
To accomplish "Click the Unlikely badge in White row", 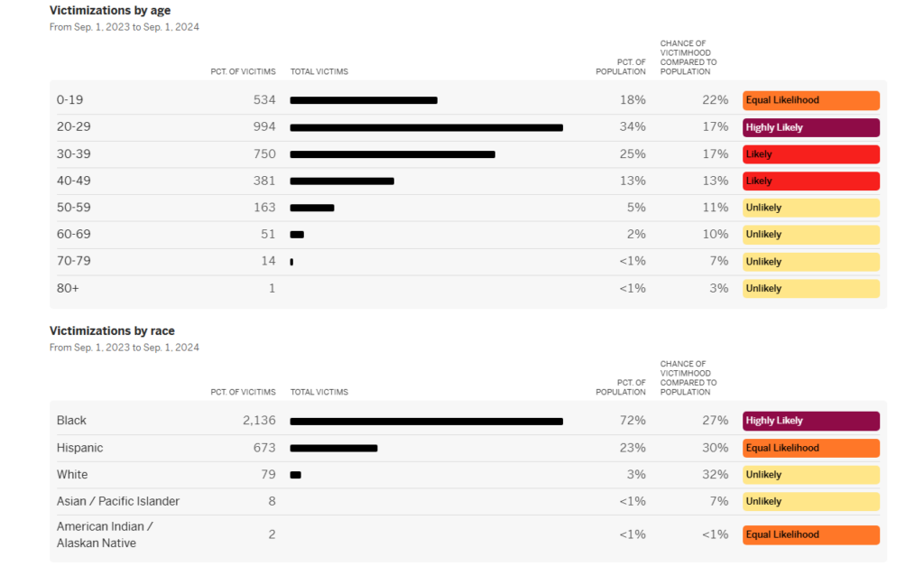I will tap(810, 475).
